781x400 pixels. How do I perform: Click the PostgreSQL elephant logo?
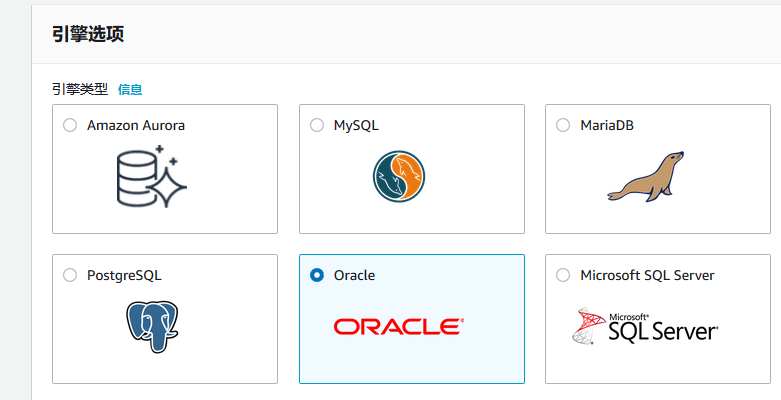[152, 326]
